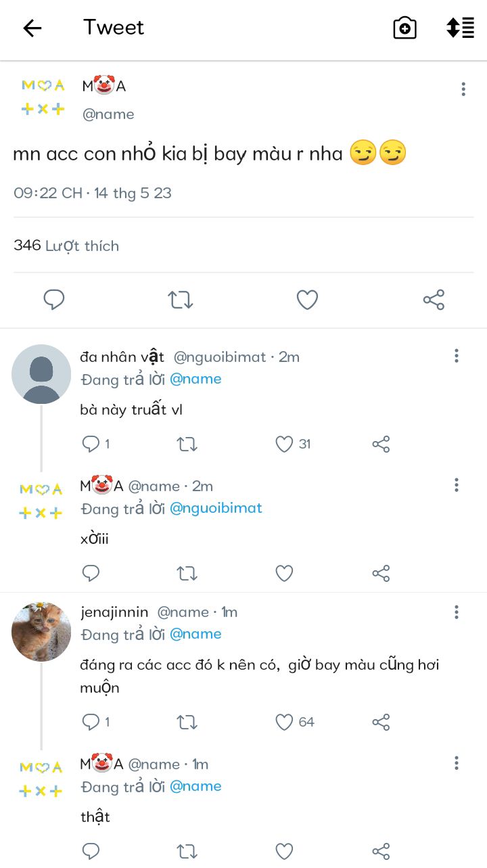Tap the sort order icon in header
This screenshot has width=487, height=868.
[x=460, y=28]
